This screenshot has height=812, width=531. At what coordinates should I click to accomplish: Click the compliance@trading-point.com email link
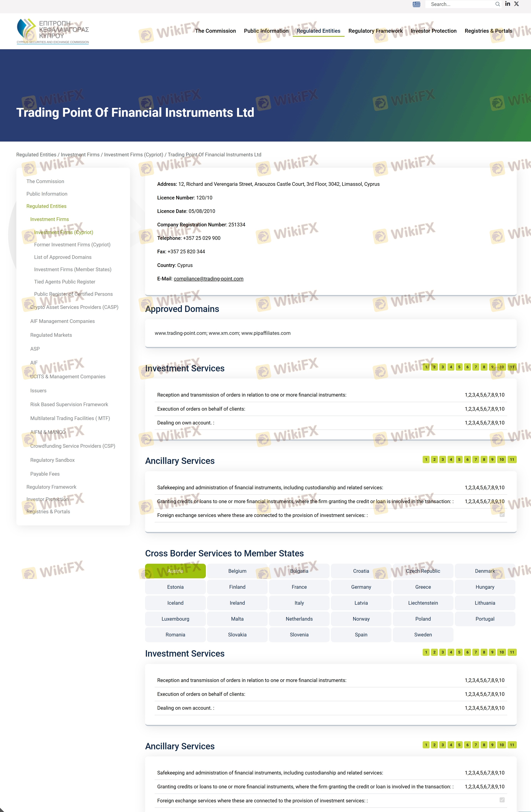point(209,279)
